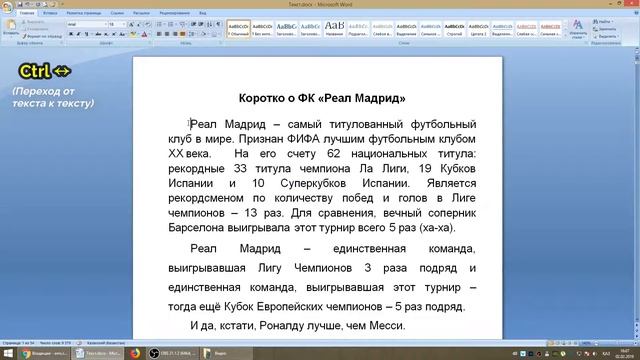The image size is (640, 360).
Task: Switch to the Ссылки ribbon tab
Action: [117, 13]
